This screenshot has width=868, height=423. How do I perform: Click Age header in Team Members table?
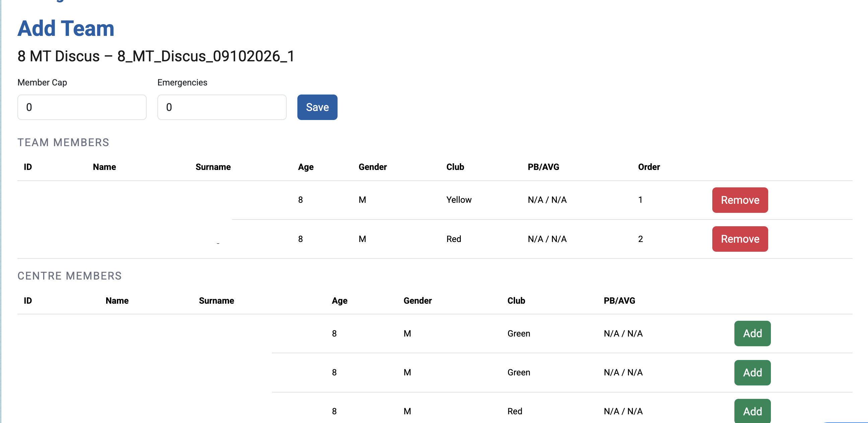point(306,167)
